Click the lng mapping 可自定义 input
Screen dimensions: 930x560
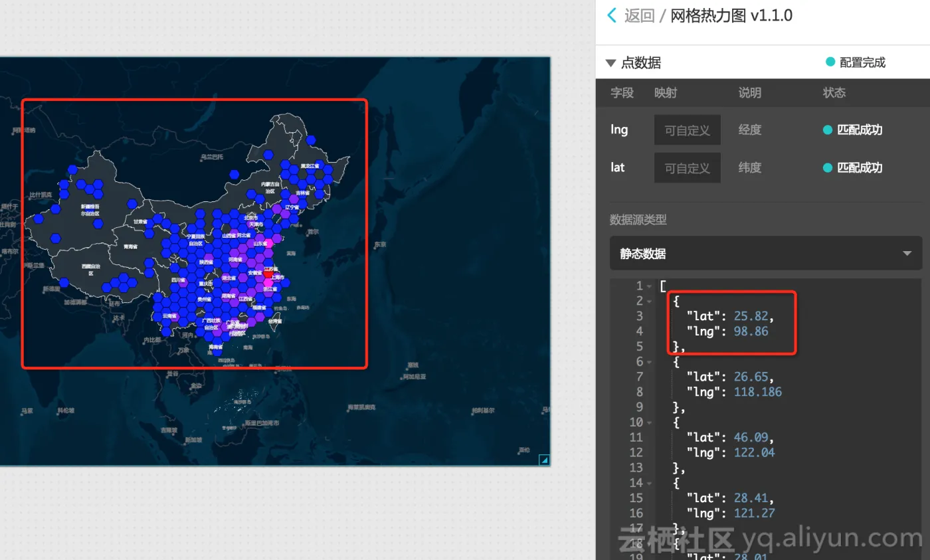click(688, 130)
